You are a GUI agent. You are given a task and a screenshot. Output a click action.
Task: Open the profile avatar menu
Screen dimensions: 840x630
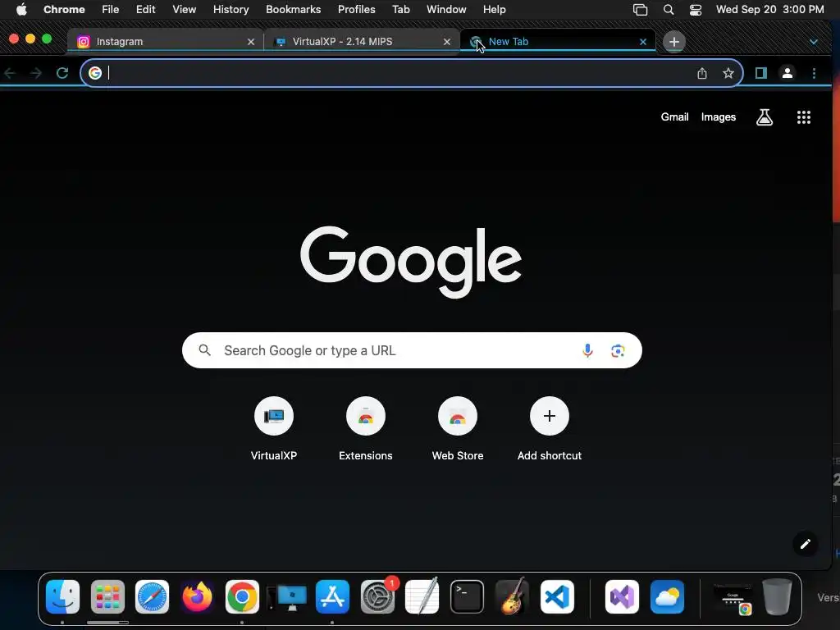787,73
